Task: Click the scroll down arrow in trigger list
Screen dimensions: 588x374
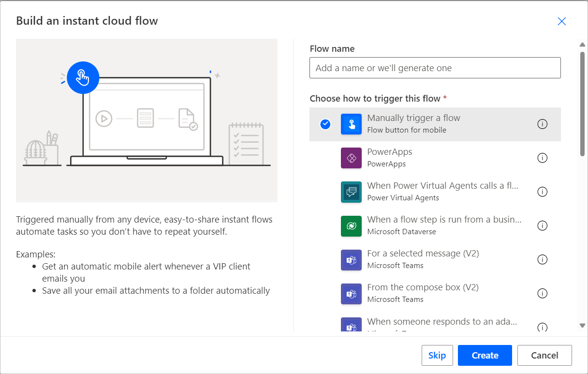Action: (582, 325)
